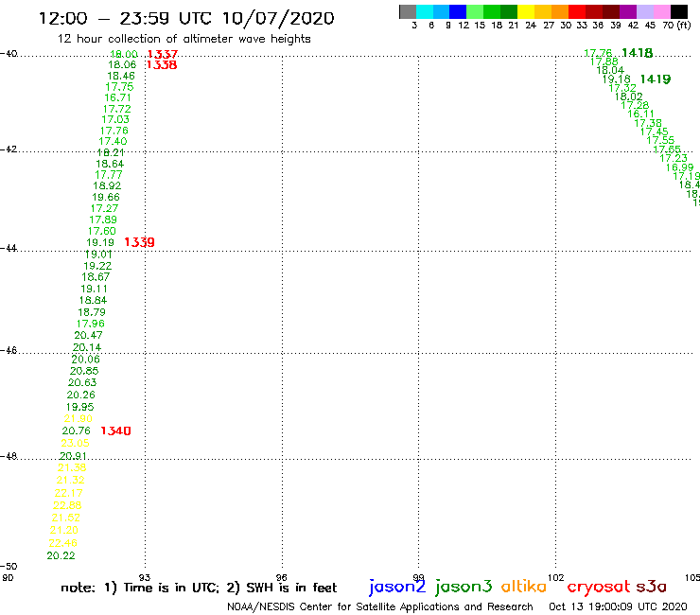Click the 19.95 wave height value
This screenshot has height=615, width=700.
click(79, 408)
